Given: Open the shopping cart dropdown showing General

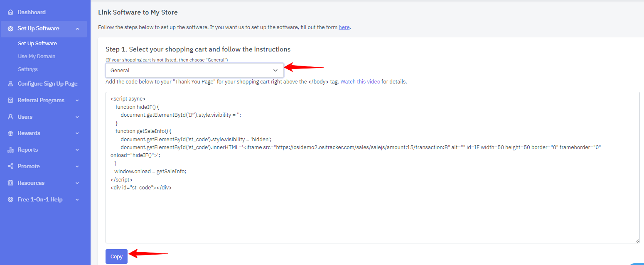Looking at the screenshot, I should pyautogui.click(x=194, y=70).
